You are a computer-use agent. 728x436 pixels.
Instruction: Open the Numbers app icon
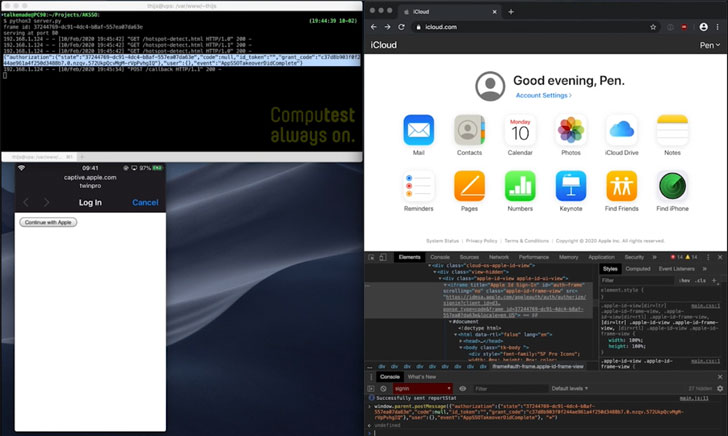click(x=520, y=187)
